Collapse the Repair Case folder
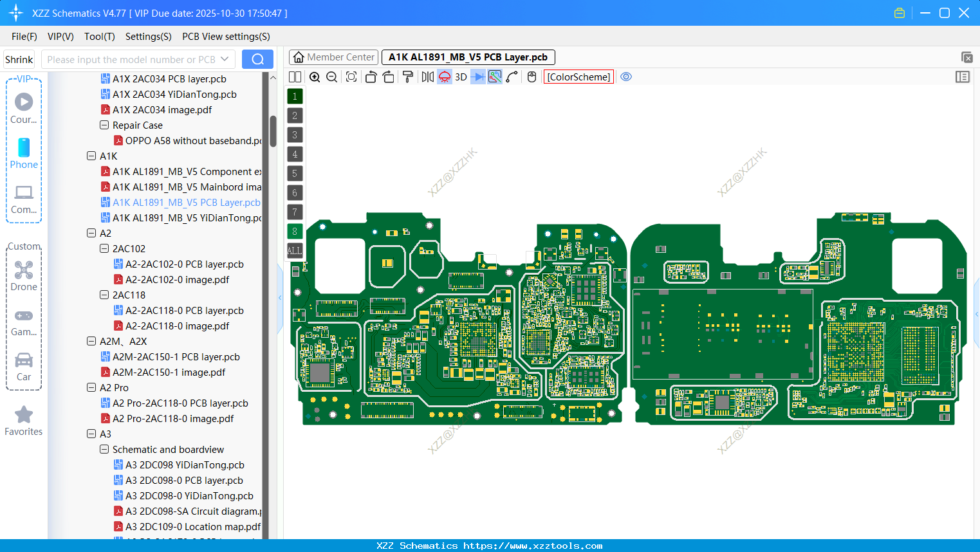980x552 pixels. (x=104, y=125)
